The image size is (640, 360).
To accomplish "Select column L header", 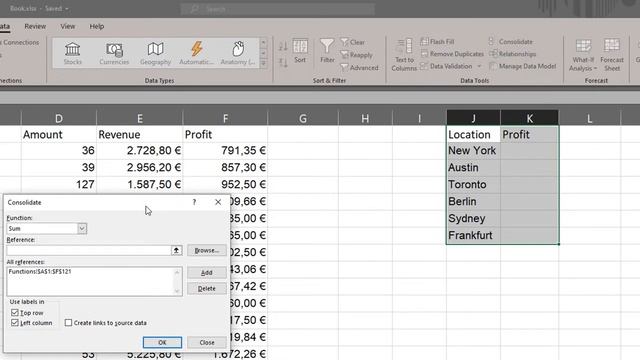I will pyautogui.click(x=589, y=118).
